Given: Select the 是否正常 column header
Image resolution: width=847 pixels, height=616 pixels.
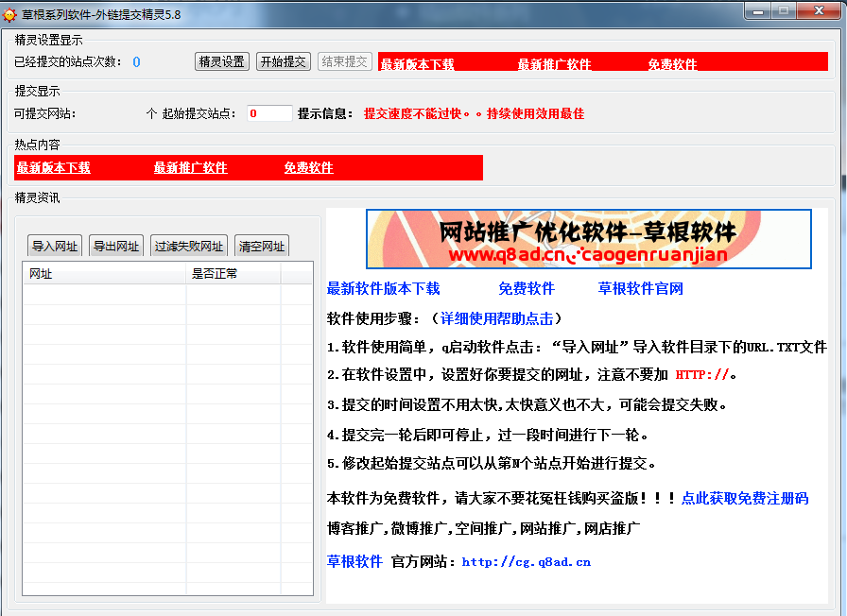Looking at the screenshot, I should pos(233,274).
